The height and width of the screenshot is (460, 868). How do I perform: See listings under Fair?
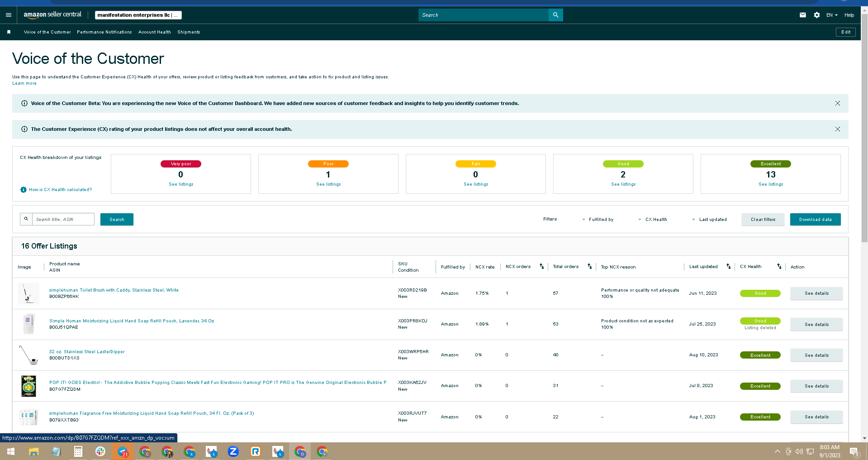[x=476, y=184]
